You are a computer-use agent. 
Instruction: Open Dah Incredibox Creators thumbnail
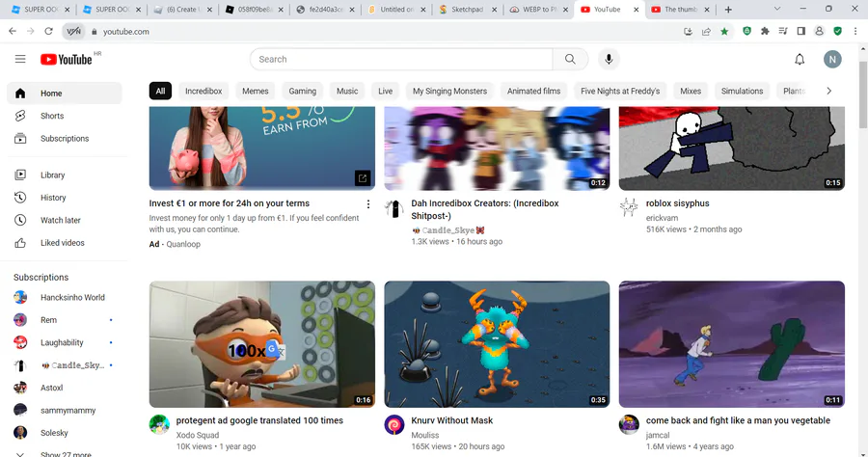coord(497,148)
